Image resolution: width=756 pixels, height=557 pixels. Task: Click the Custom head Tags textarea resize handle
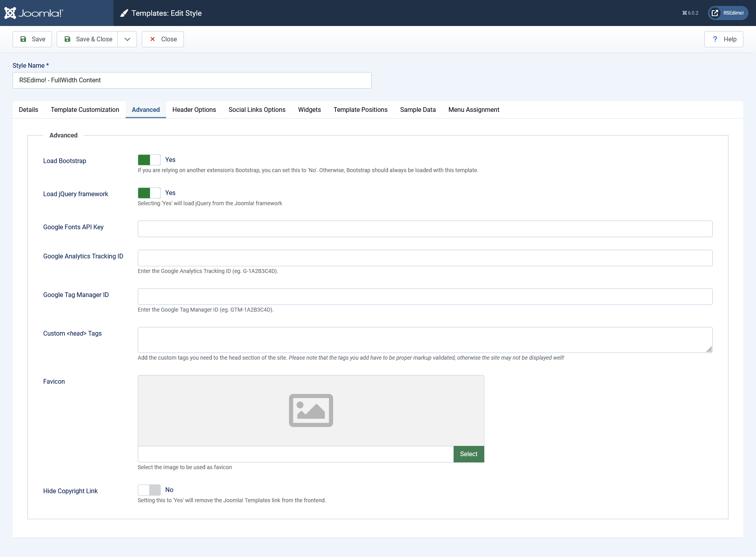pyautogui.click(x=709, y=349)
